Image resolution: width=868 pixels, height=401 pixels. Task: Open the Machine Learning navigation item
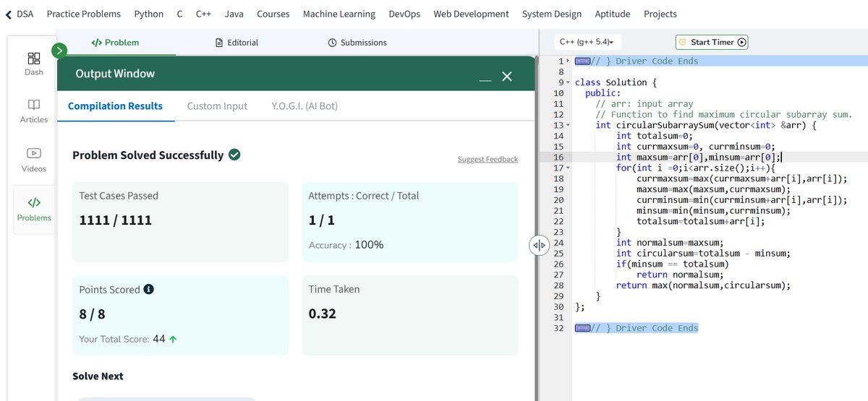(x=339, y=14)
